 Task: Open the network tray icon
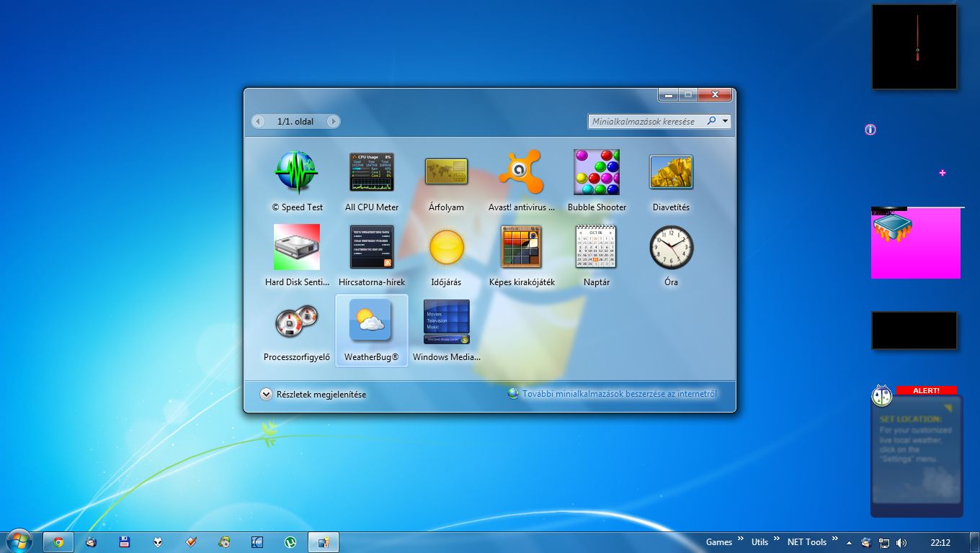pyautogui.click(x=883, y=542)
